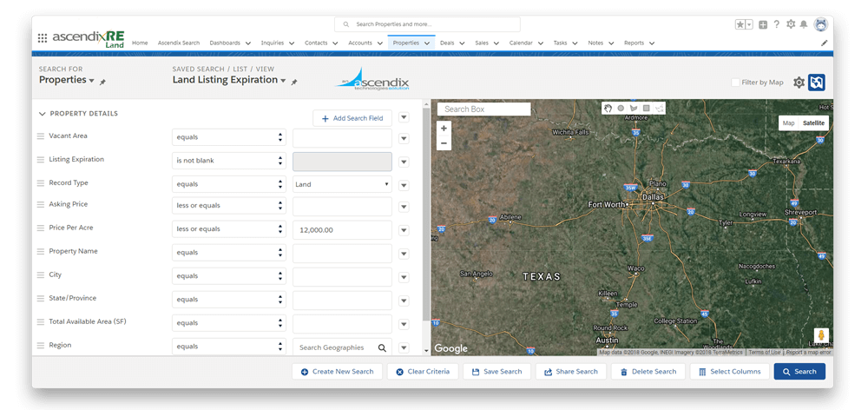Open the Home tab
The height and width of the screenshot is (410, 868).
pos(140,43)
